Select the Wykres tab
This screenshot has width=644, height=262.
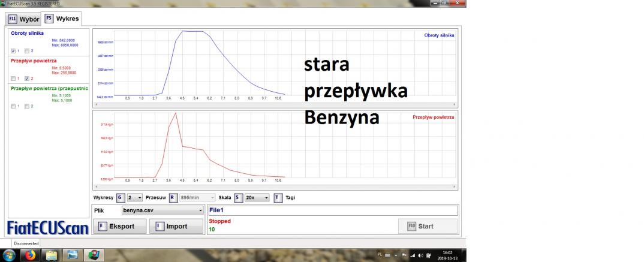[61, 19]
